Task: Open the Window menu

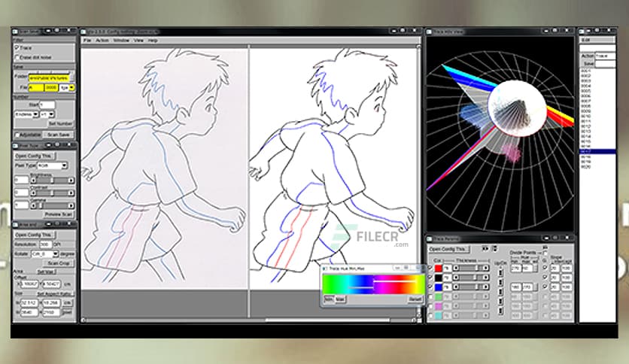Action: tap(121, 41)
